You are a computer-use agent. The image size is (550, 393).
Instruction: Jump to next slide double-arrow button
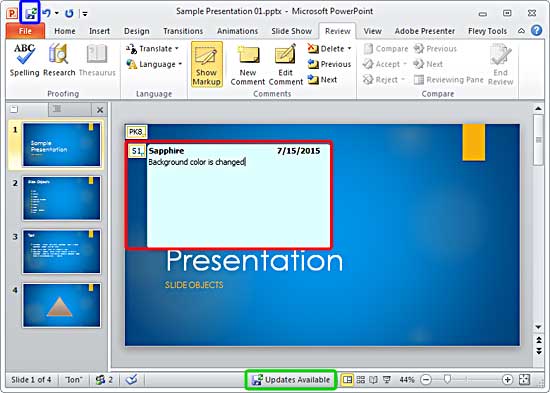[x=538, y=351]
